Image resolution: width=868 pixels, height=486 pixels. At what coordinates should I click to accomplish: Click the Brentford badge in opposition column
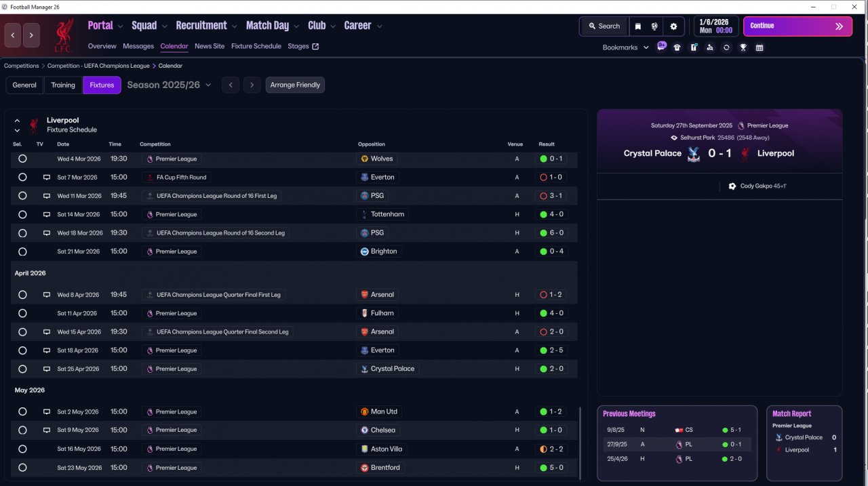pos(365,468)
